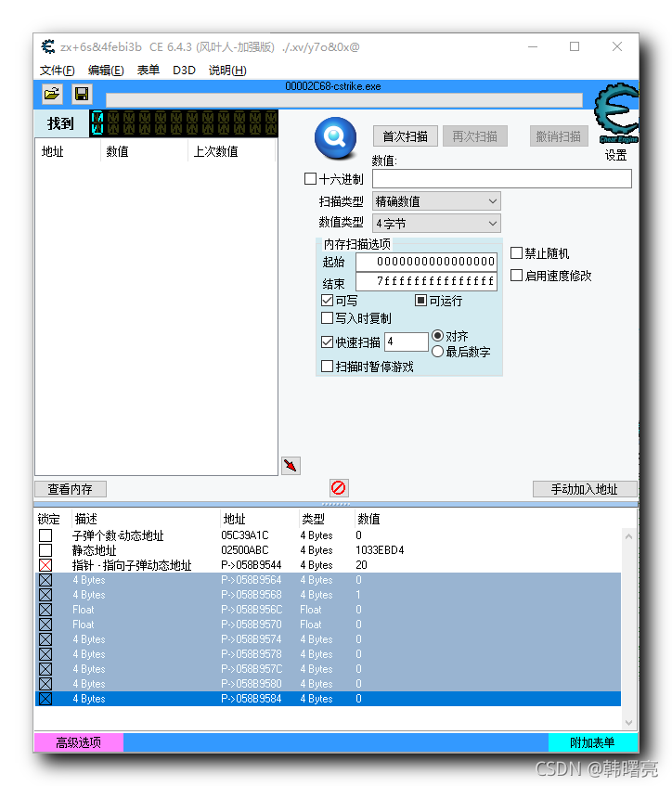Select the P->058B9580 row address
The width and height of the screenshot is (672, 786).
pos(252,684)
